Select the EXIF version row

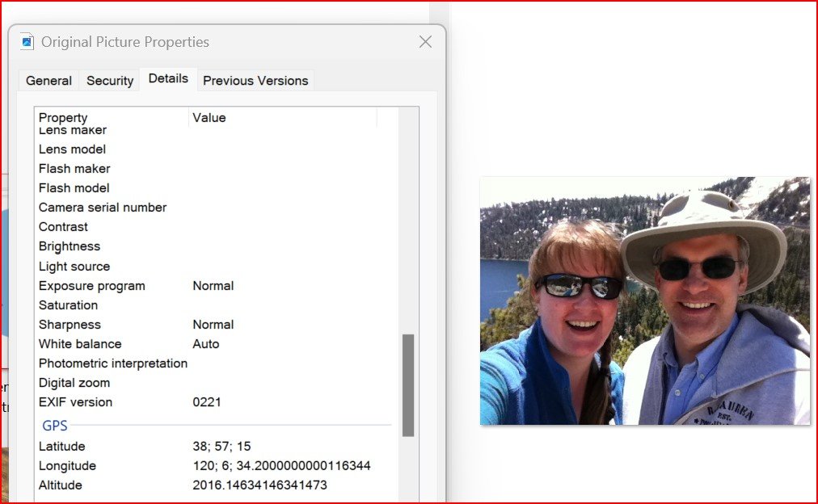click(75, 402)
